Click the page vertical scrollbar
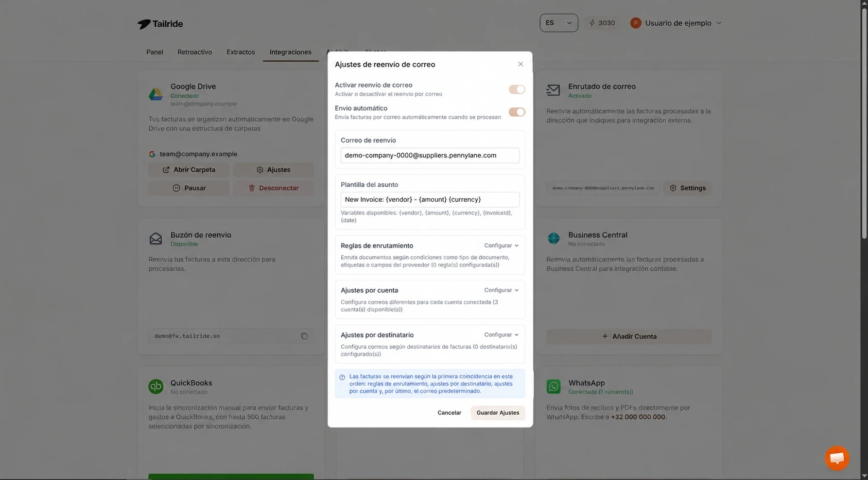The height and width of the screenshot is (480, 868). pyautogui.click(x=864, y=123)
